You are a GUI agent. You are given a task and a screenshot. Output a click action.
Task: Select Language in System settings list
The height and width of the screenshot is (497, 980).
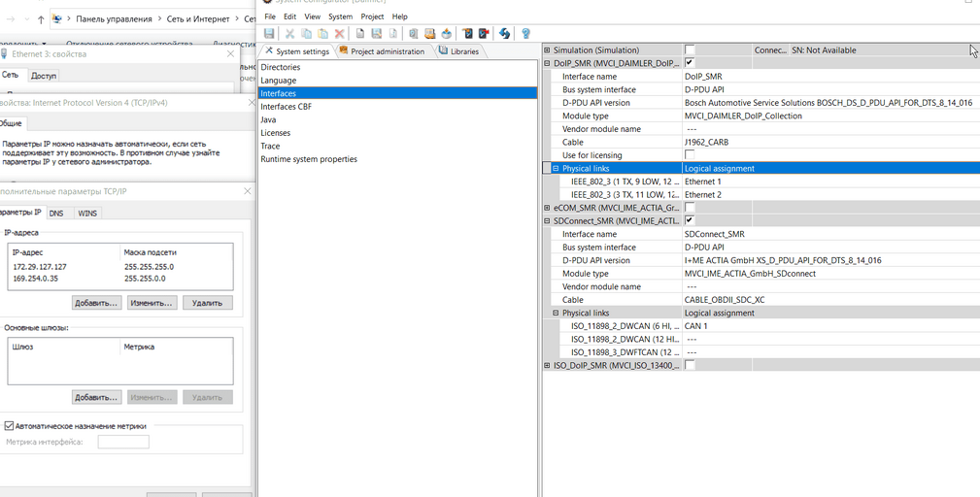[397, 80]
